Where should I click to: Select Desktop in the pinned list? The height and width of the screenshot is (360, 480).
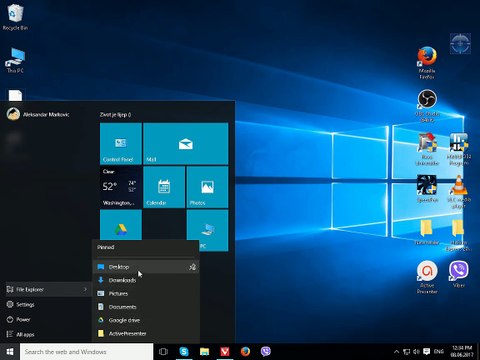(x=146, y=267)
